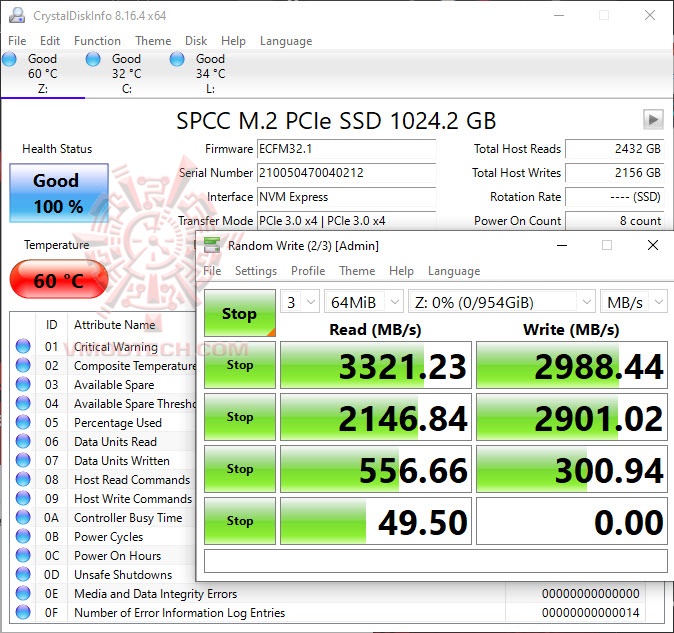674x633 pixels.
Task: Click status orb of Available Spare Threshold row
Action: click(x=23, y=403)
